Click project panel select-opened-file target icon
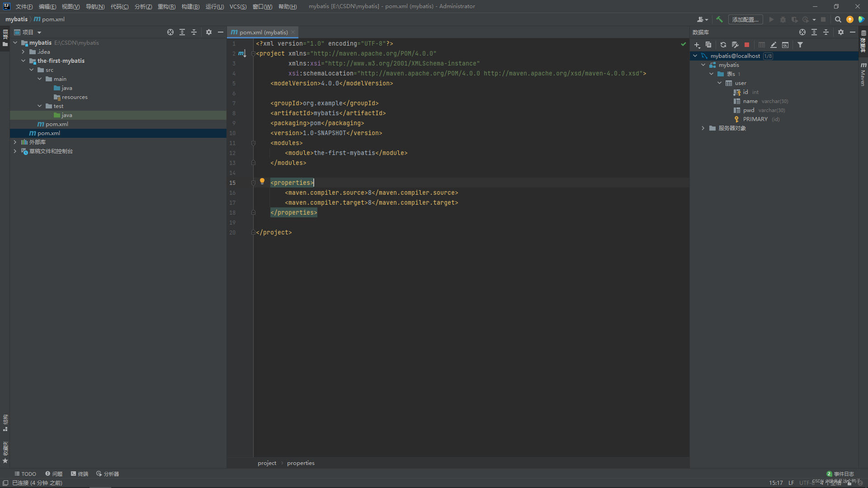Screen dimensions: 868x488 [x=170, y=32]
